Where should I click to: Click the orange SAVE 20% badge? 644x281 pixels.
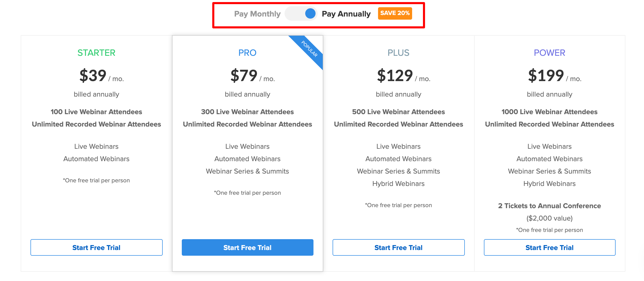coord(395,13)
